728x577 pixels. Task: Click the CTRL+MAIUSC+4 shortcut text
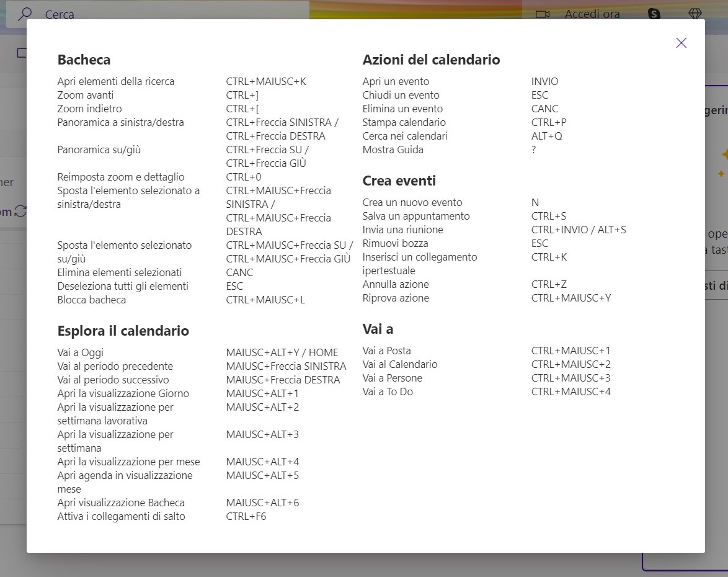click(571, 391)
